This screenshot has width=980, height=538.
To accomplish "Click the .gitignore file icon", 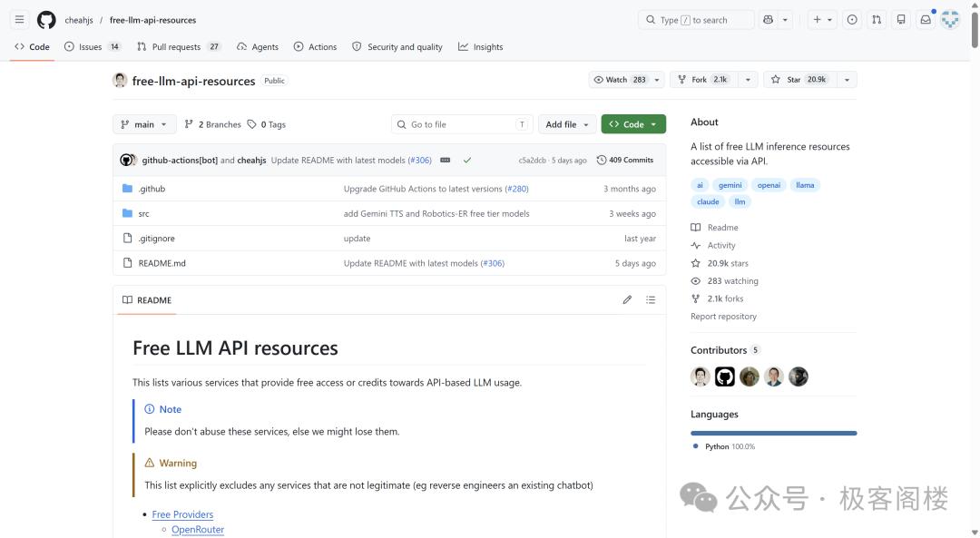I will pyautogui.click(x=128, y=238).
